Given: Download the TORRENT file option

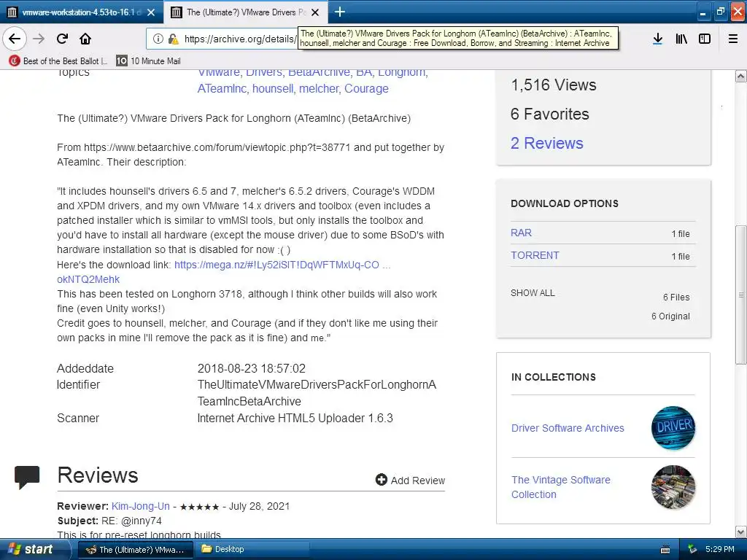Looking at the screenshot, I should coord(535,255).
